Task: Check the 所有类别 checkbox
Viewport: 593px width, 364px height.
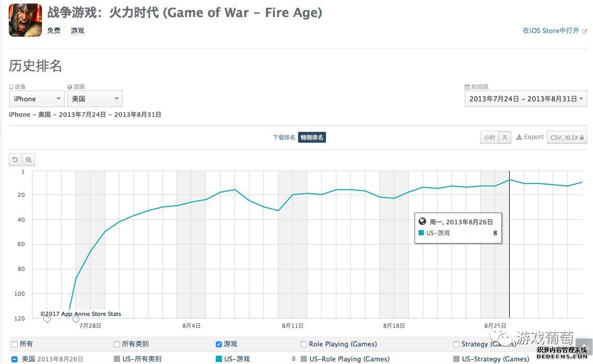Action: 117,344
